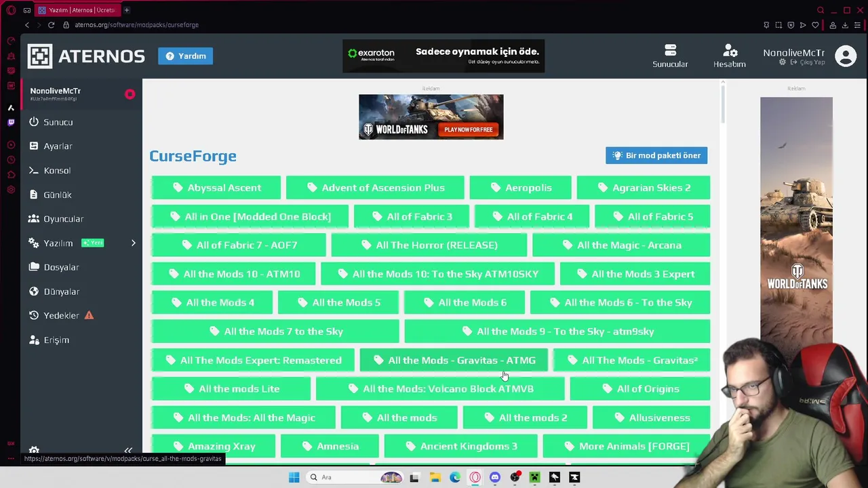
Task: Select Advent of Ascension Plus modpack
Action: [x=375, y=188]
